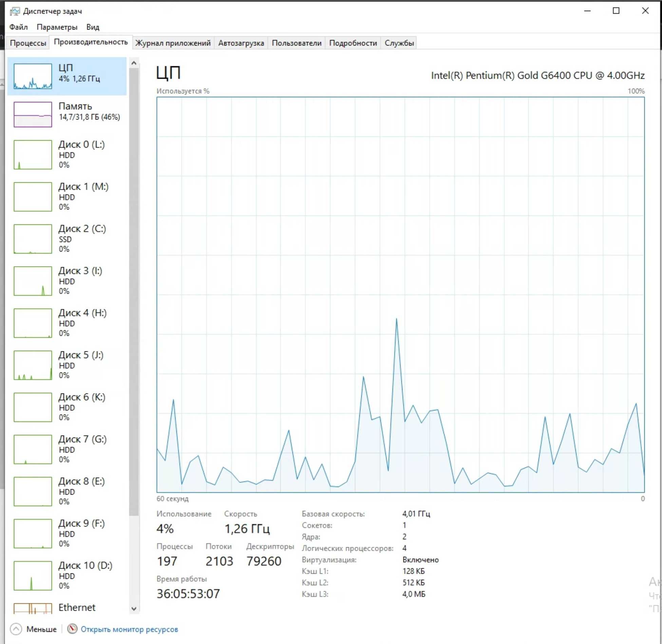662x644 pixels.
Task: Click the Использование 4% value
Action: pos(165,528)
